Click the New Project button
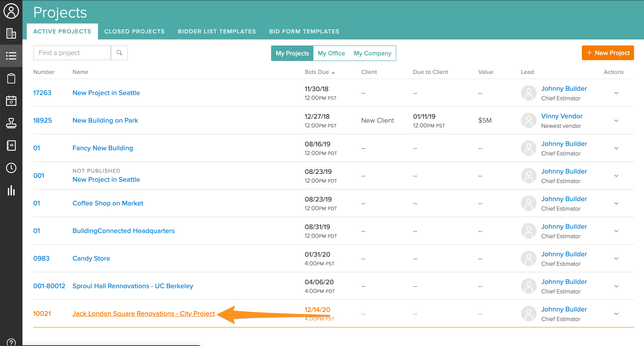 click(608, 53)
